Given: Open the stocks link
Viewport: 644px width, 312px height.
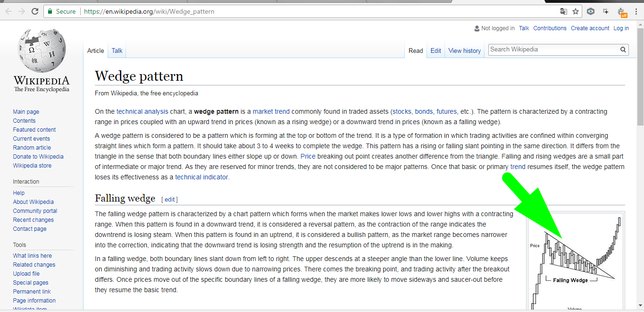Looking at the screenshot, I should point(402,112).
